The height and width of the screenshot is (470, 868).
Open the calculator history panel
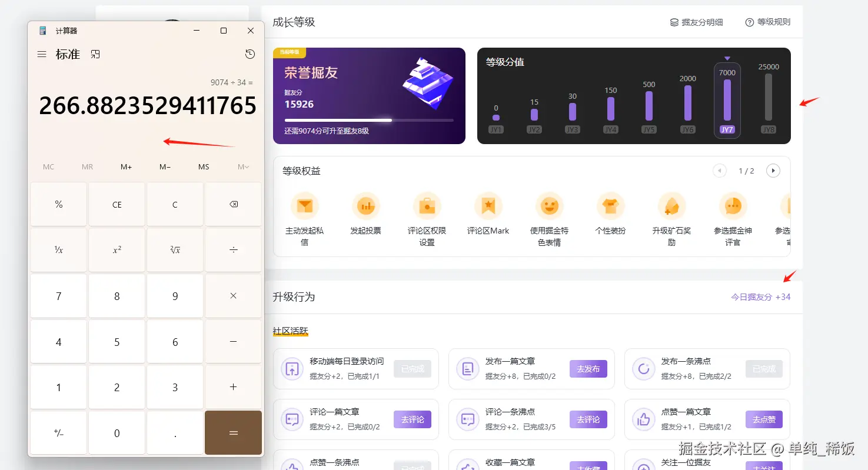pos(250,54)
